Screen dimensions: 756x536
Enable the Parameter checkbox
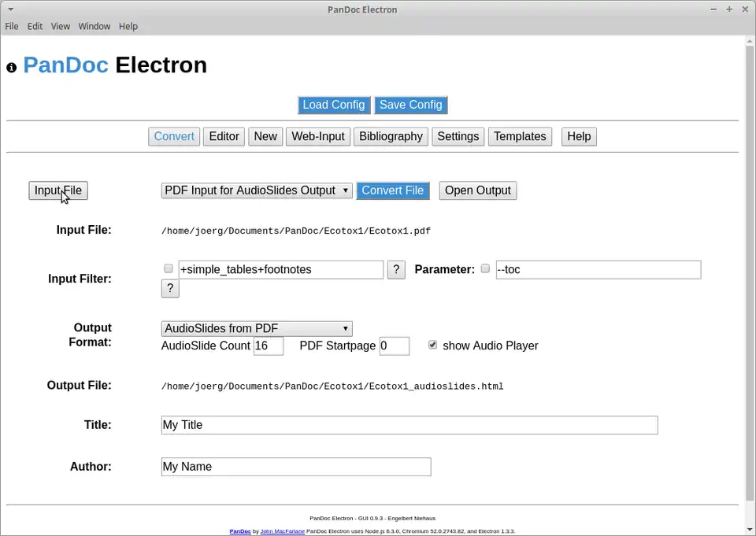[485, 269]
